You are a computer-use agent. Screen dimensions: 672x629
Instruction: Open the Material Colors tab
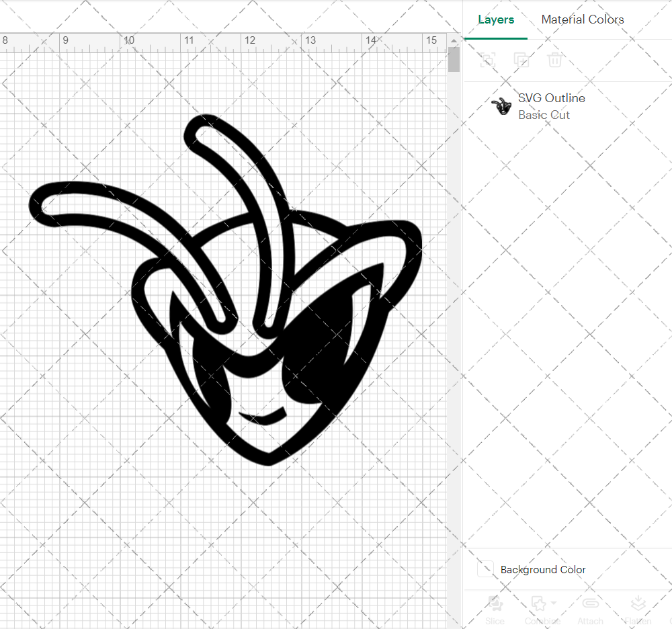click(583, 19)
